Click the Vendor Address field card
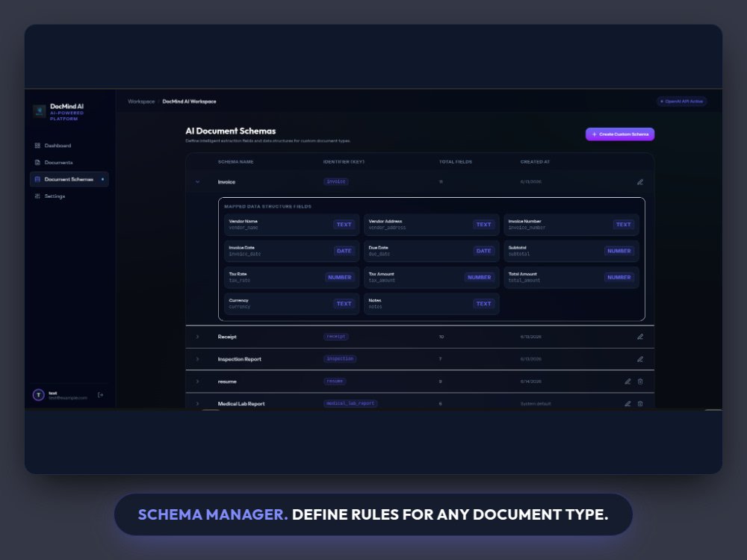Viewport: 747px width, 560px height. (432, 225)
